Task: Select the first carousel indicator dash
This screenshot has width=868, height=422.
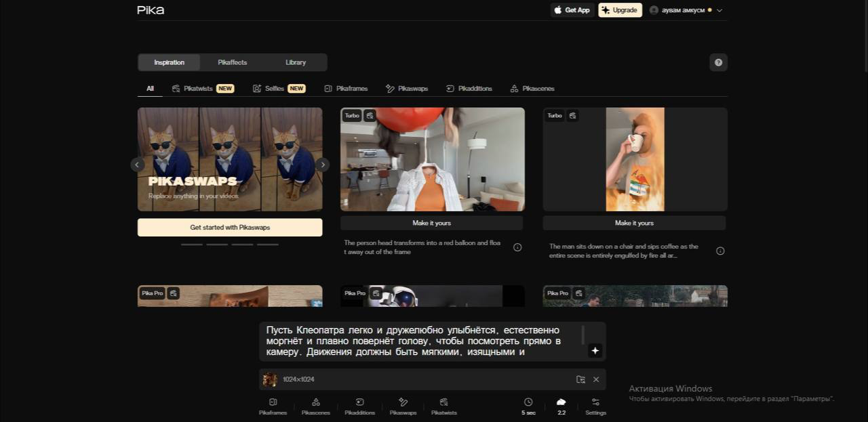Action: pos(192,245)
